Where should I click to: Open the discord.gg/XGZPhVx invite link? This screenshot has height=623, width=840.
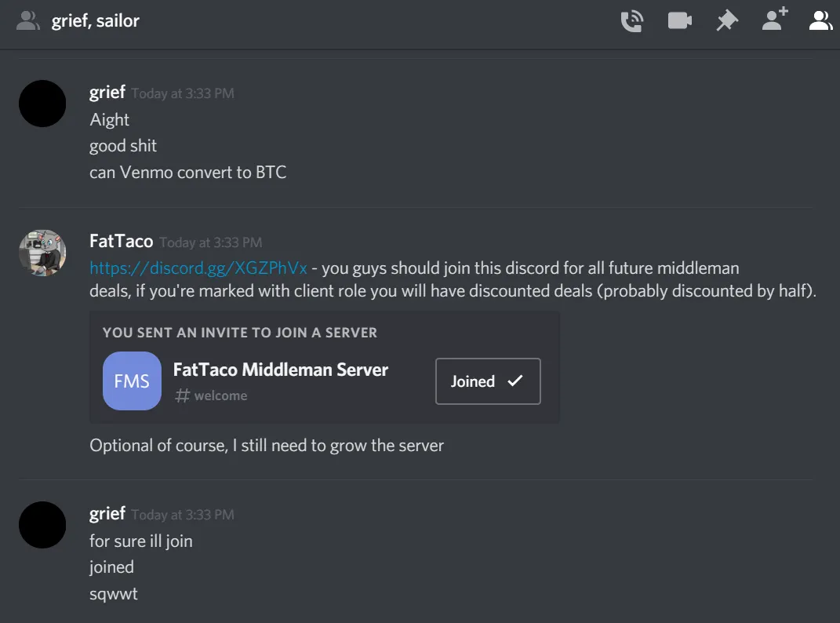198,268
